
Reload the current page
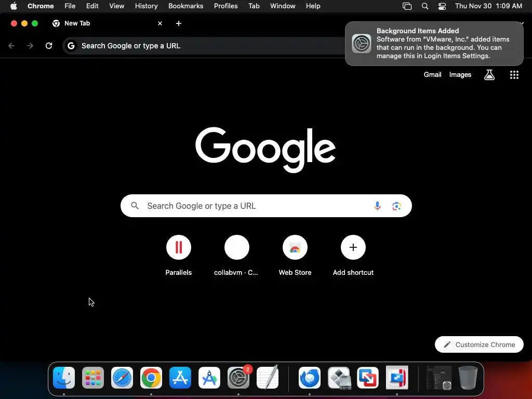(49, 46)
